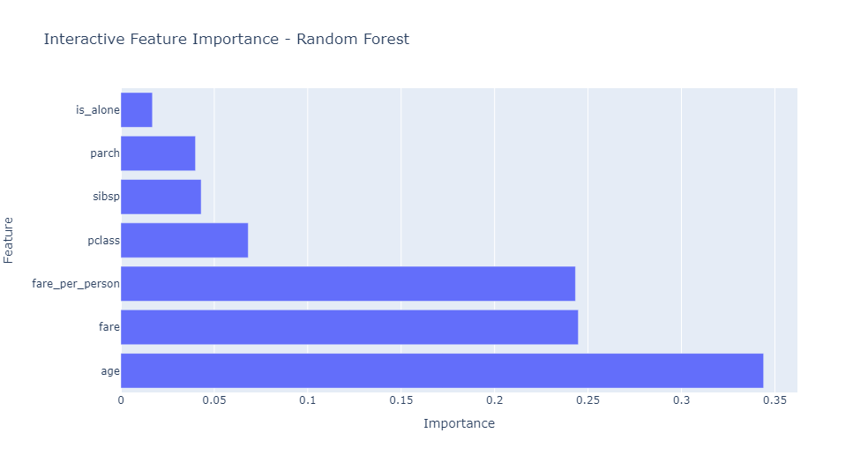Image resolution: width=868 pixels, height=463 pixels.
Task: Click the age axis label
Action: pos(110,371)
